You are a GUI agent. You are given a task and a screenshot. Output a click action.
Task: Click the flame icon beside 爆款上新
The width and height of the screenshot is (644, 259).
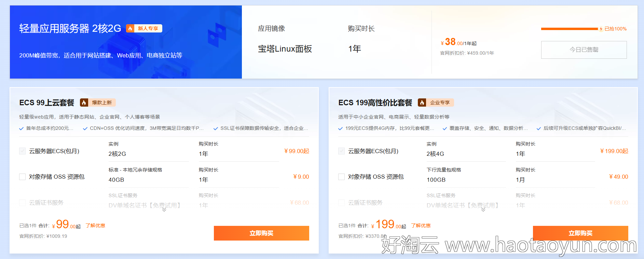tap(84, 103)
